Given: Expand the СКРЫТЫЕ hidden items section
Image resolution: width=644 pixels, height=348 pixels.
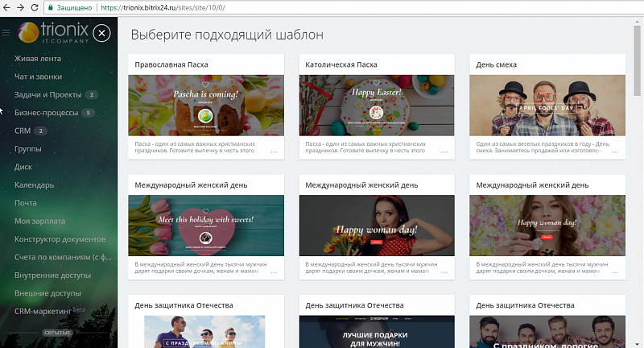Looking at the screenshot, I should point(57,333).
